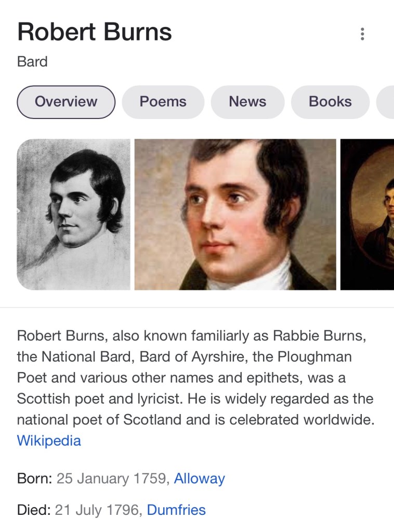Screen dimensions: 394x532
Task: Click the Bard subtitle text
Action: [32, 62]
